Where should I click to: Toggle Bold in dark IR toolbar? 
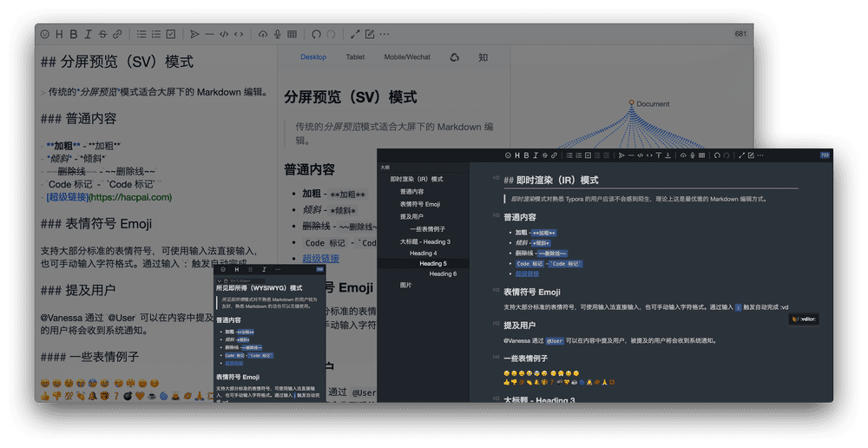[x=527, y=155]
